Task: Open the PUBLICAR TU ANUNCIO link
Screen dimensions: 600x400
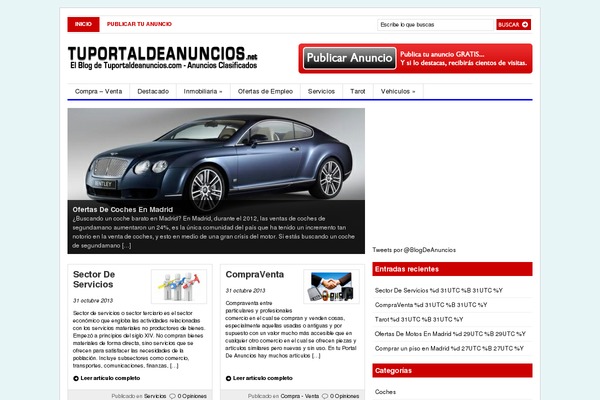Action: coord(139,24)
